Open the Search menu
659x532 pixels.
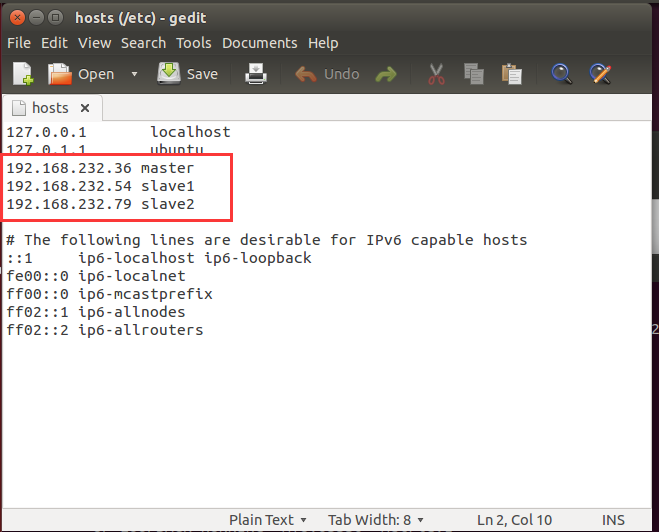click(x=143, y=43)
